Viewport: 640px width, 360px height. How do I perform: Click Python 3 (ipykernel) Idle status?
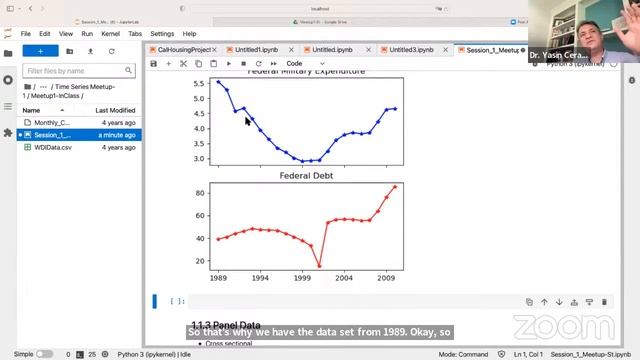point(154,354)
